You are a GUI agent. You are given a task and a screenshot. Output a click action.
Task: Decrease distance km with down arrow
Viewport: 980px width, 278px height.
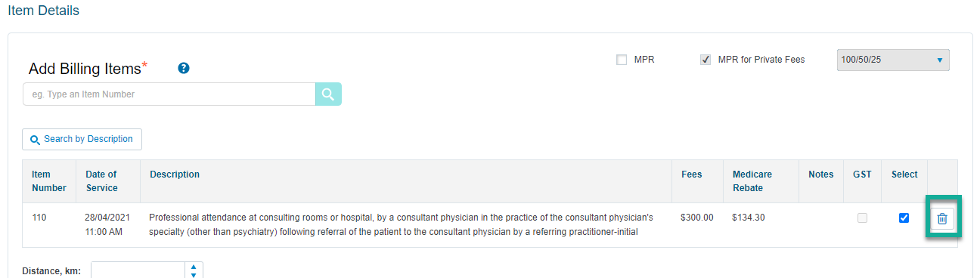pos(194,275)
